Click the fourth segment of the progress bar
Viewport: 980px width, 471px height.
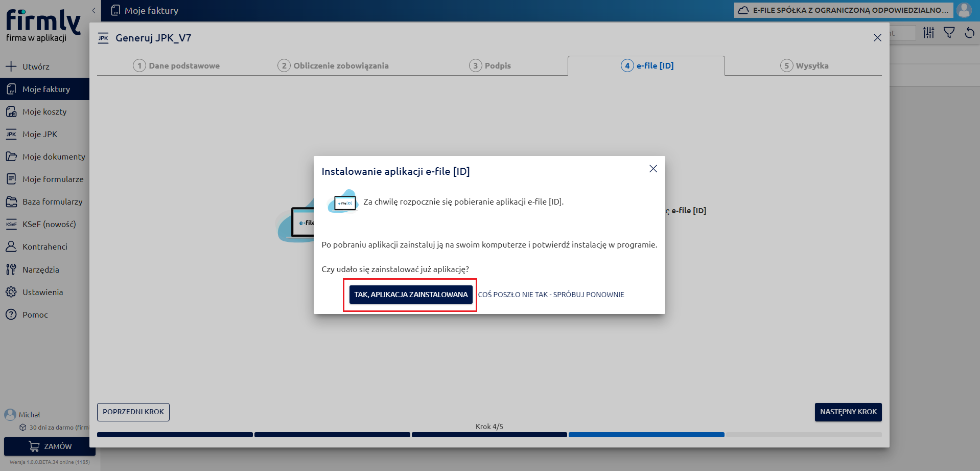646,435
